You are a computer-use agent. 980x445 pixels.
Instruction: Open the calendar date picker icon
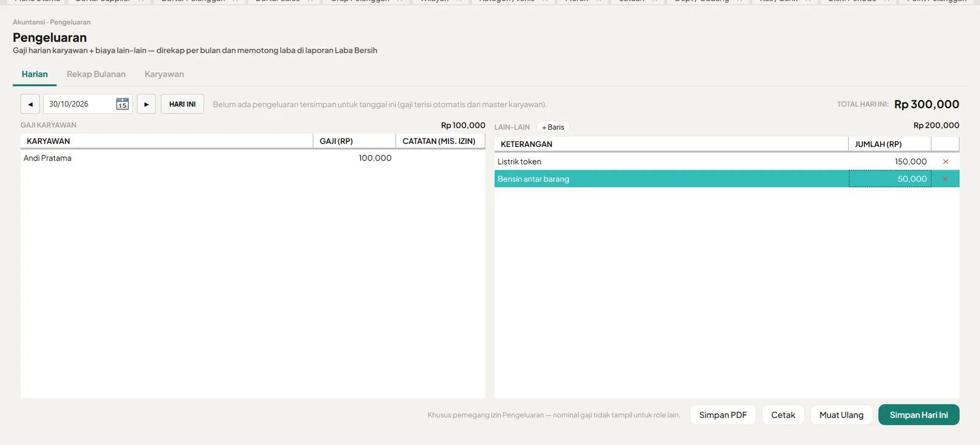click(x=123, y=104)
